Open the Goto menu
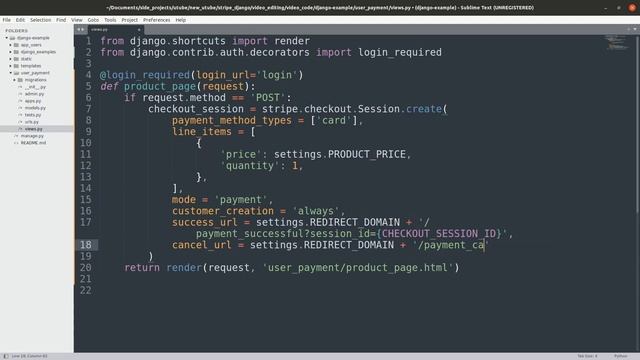This screenshot has height=360, width=640. [x=93, y=20]
